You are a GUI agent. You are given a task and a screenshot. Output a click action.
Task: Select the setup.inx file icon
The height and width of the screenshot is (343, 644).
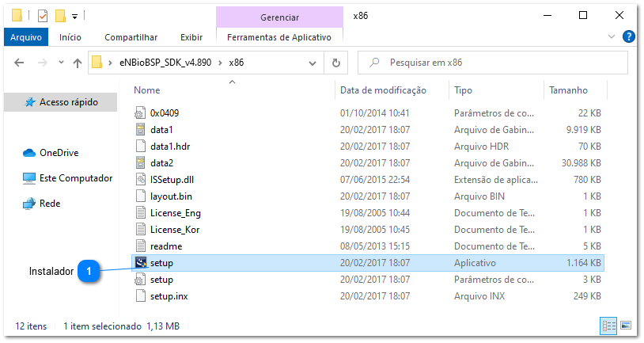(x=140, y=296)
